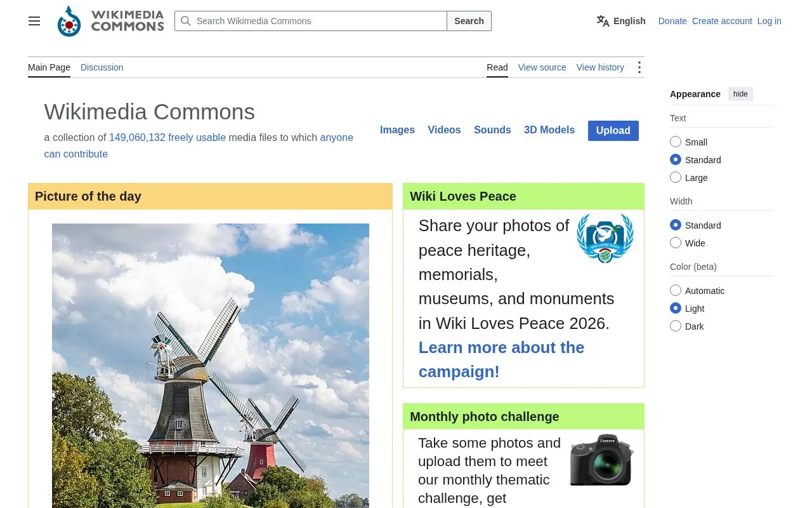Select Small text size

(x=676, y=142)
